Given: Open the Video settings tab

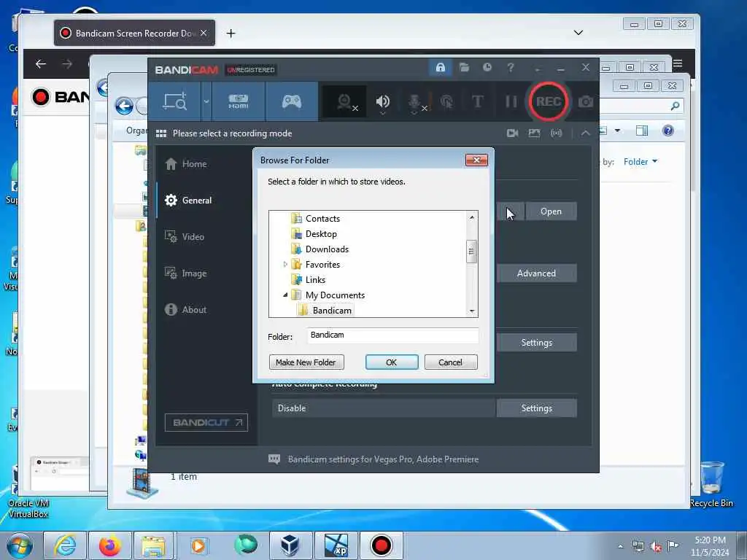Looking at the screenshot, I should tap(185, 237).
